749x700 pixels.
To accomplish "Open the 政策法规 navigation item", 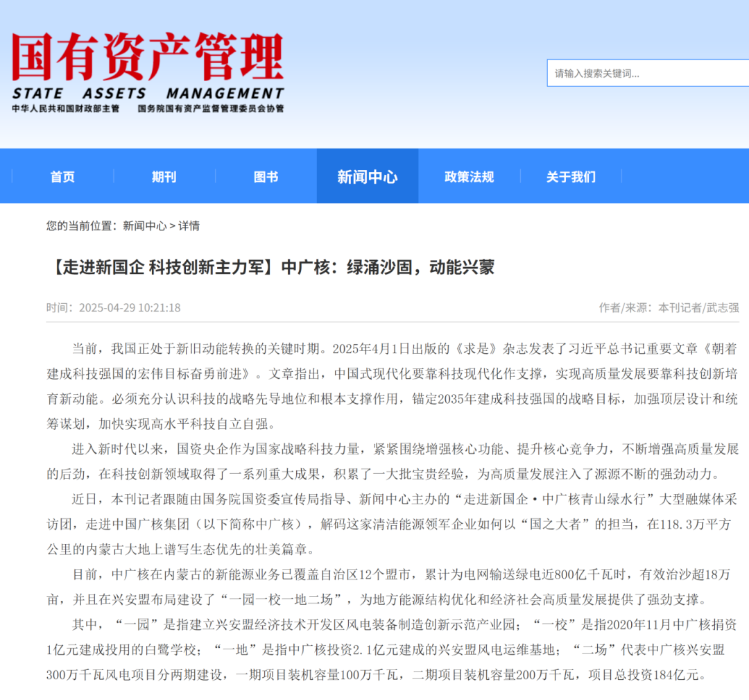I will click(x=469, y=177).
